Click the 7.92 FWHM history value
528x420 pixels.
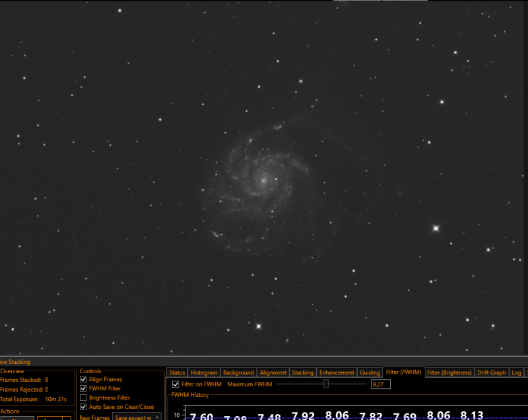tap(303, 415)
